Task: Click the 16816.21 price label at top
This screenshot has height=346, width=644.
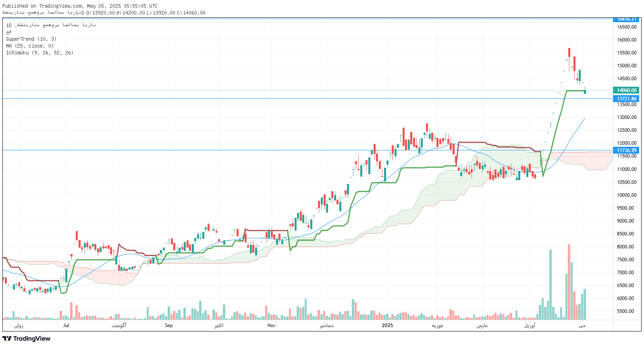Action: pos(626,19)
